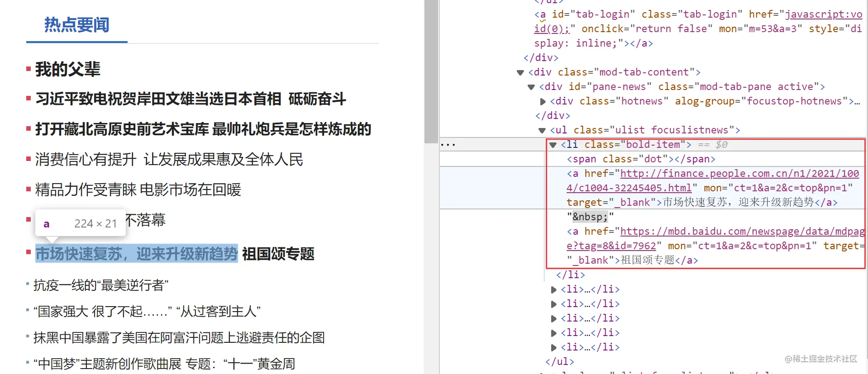868x374 pixels.
Task: Select span class dot element line
Action: pos(641,159)
